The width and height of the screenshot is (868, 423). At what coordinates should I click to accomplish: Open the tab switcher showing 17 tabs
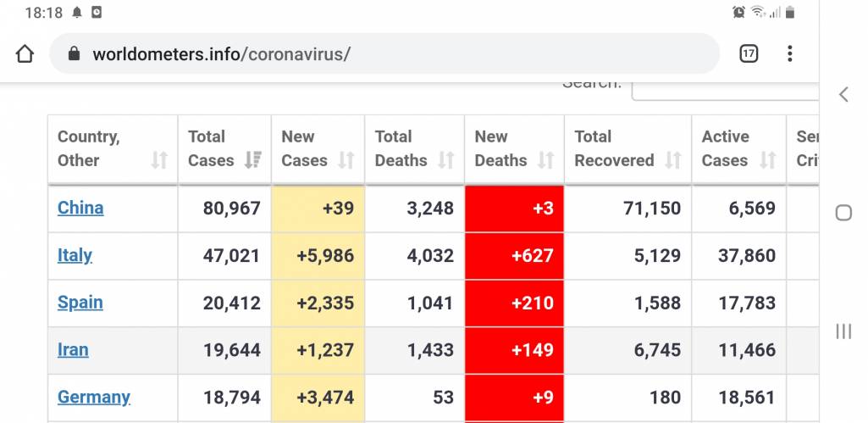pyautogui.click(x=749, y=54)
